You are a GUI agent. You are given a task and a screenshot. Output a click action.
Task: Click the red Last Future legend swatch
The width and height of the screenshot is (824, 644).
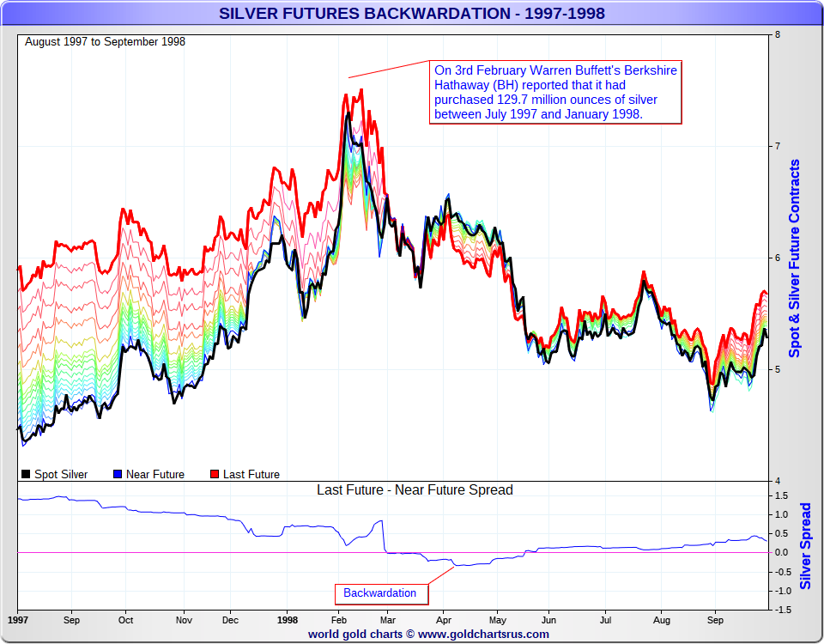(214, 474)
